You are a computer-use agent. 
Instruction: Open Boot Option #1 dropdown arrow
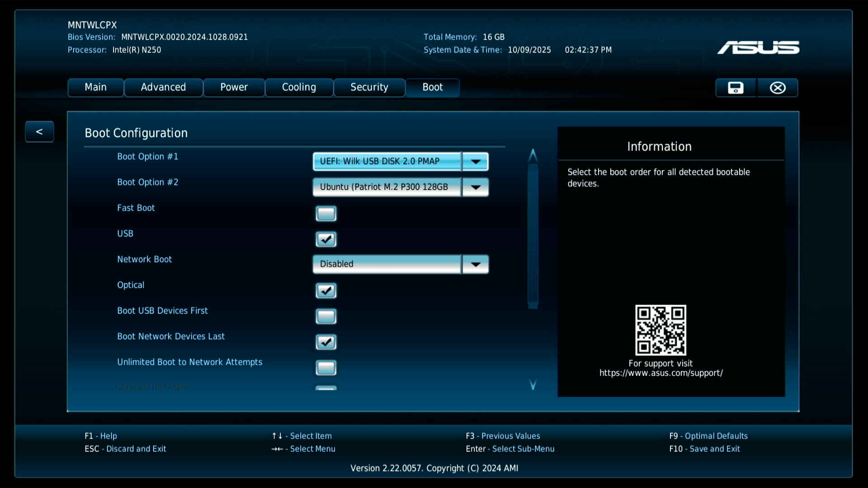475,161
